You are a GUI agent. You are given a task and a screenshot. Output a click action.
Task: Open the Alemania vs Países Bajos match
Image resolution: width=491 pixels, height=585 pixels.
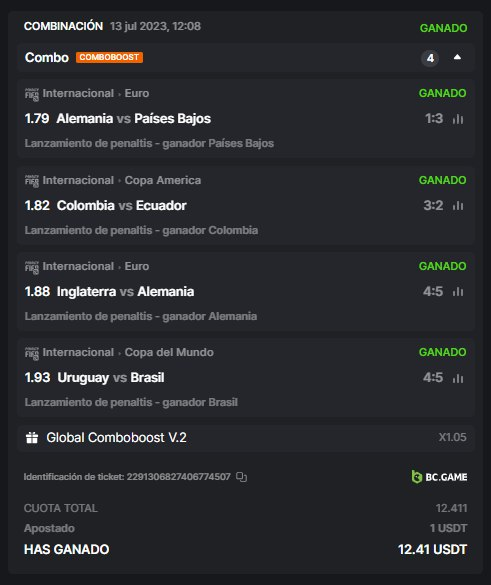134,119
